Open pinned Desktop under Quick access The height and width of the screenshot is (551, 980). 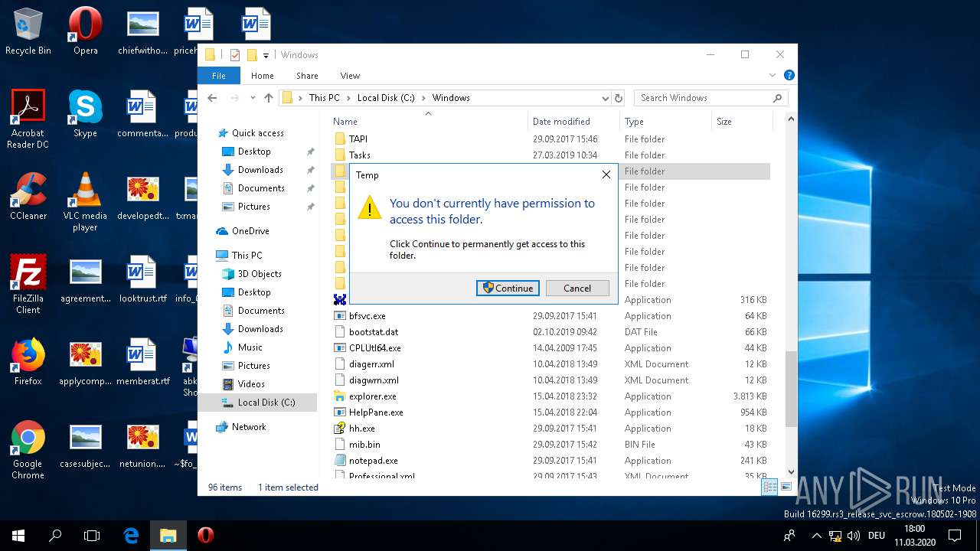click(x=254, y=152)
